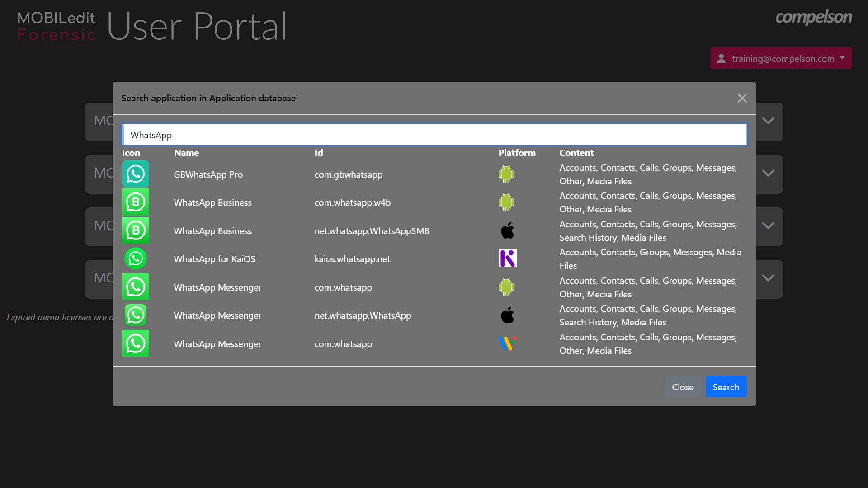Image resolution: width=868 pixels, height=488 pixels.
Task: Click the User Portal heading
Action: [197, 26]
